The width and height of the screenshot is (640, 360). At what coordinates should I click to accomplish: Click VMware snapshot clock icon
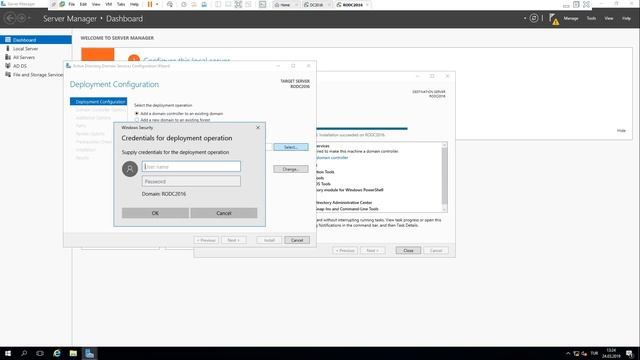coord(184,4)
